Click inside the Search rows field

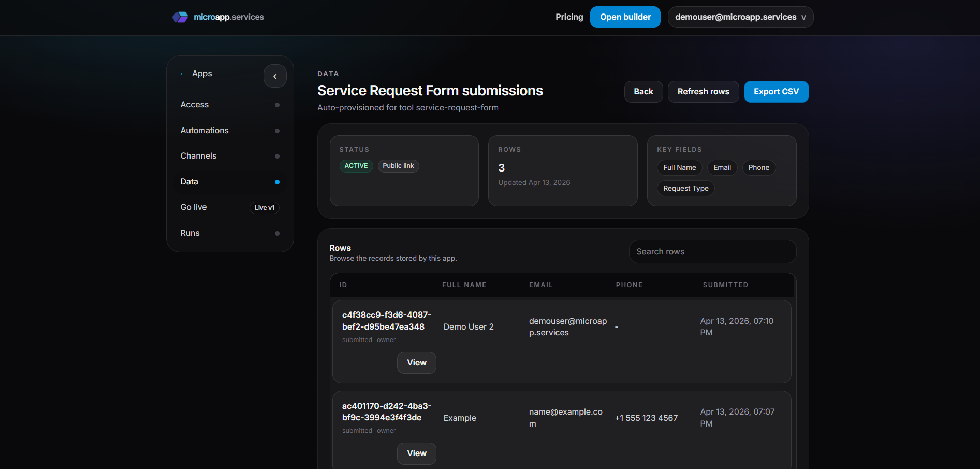[712, 251]
